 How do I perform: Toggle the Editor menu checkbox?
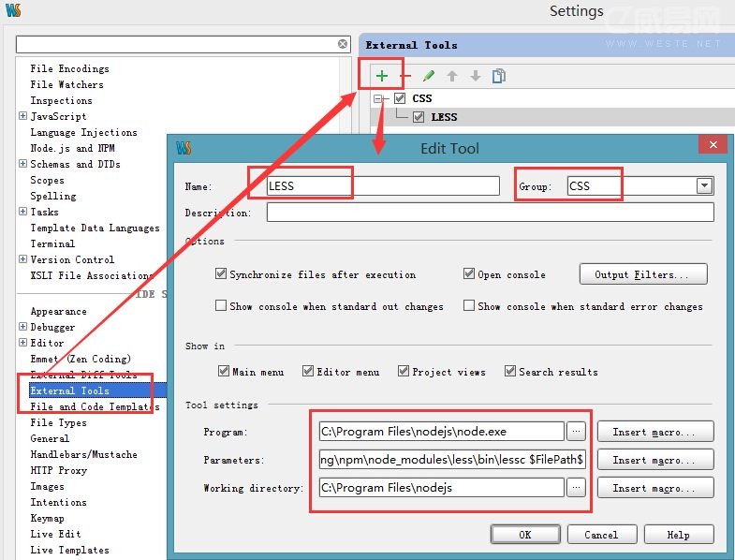click(308, 371)
